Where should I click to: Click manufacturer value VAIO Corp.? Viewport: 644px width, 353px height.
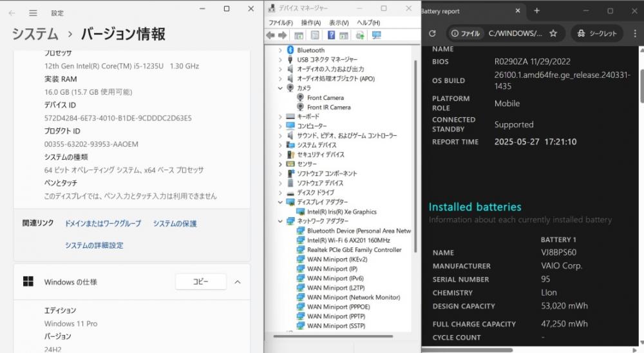562,265
